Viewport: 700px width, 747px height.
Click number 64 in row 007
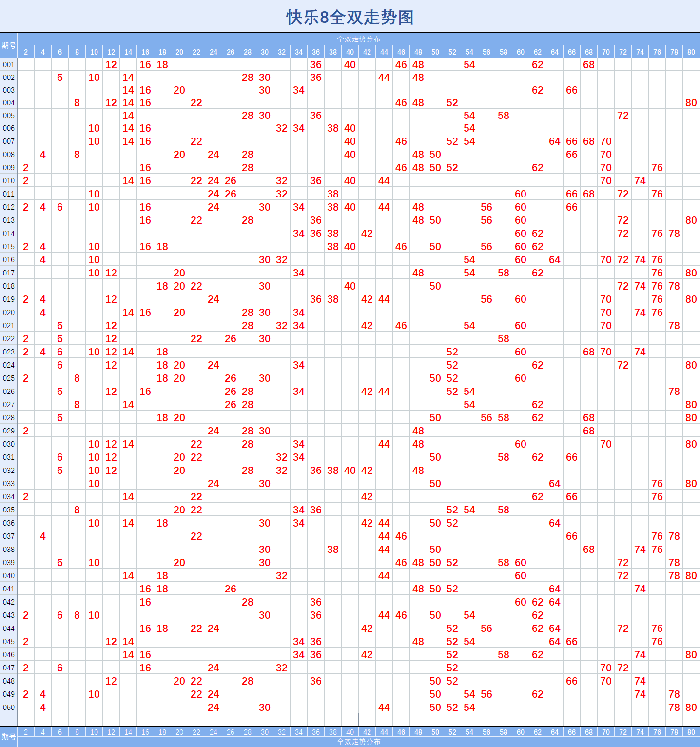(x=555, y=141)
